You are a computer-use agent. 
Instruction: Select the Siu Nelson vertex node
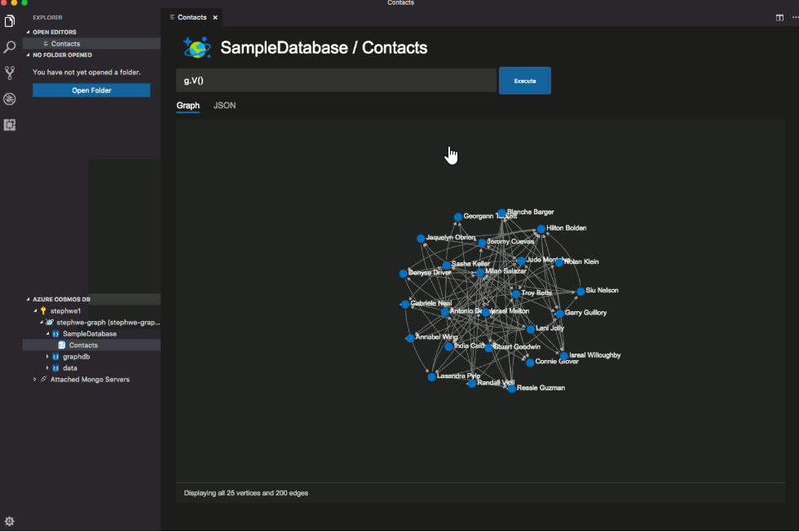(580, 292)
